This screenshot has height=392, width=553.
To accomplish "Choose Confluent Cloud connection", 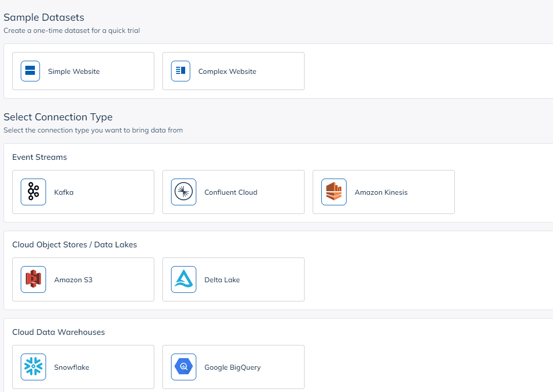I will point(233,192).
